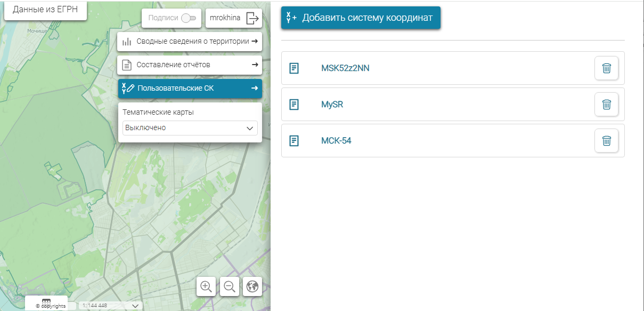Expand the map scale 1:144 448 selector
This screenshot has width=644, height=311.
click(135, 306)
